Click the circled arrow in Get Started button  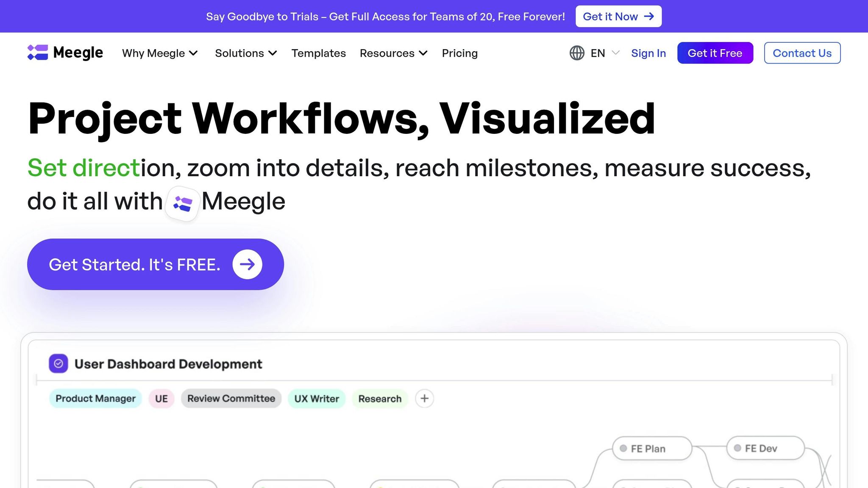(247, 264)
